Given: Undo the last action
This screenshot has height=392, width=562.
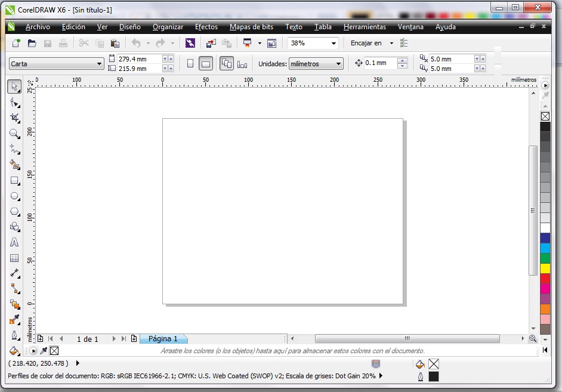Looking at the screenshot, I should [136, 42].
